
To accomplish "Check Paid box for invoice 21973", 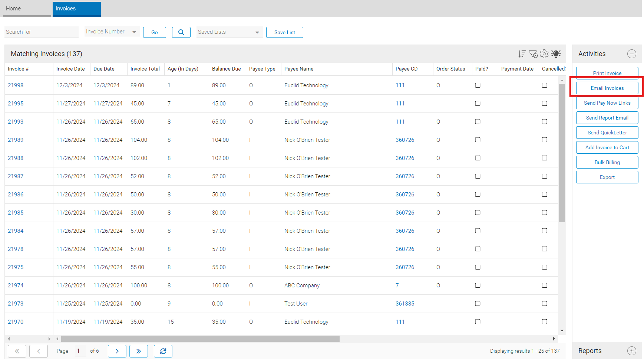I will pyautogui.click(x=478, y=304).
